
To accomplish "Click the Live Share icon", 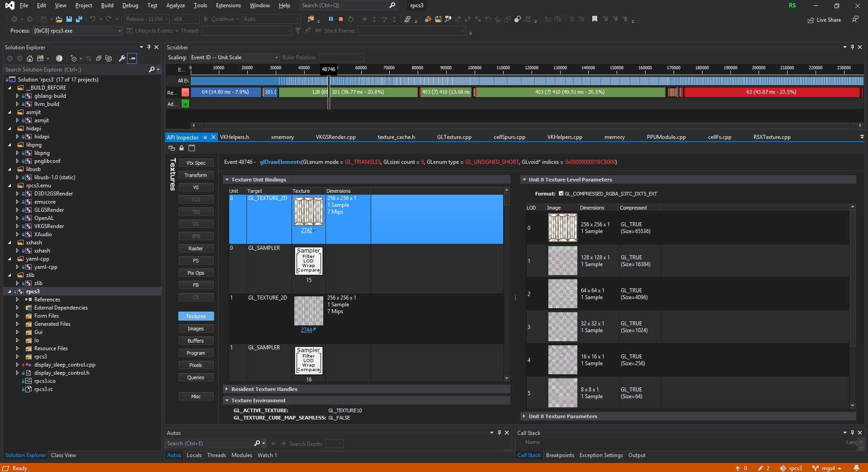I will 811,20.
